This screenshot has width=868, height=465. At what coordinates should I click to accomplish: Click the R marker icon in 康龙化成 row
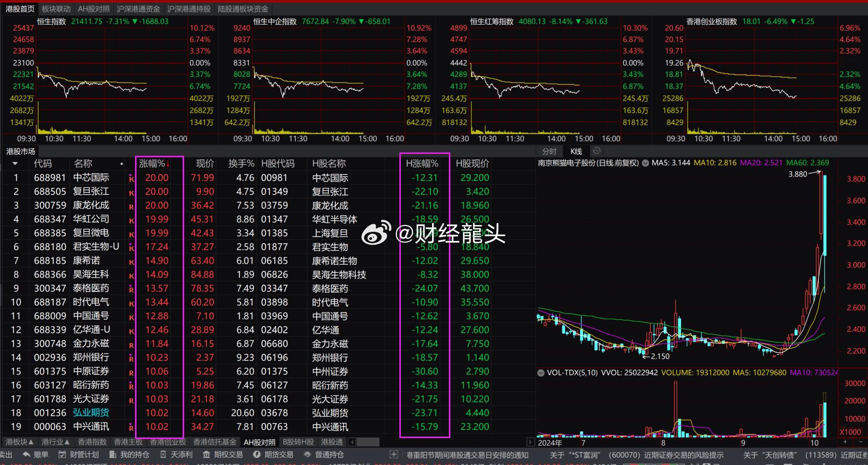pos(131,207)
